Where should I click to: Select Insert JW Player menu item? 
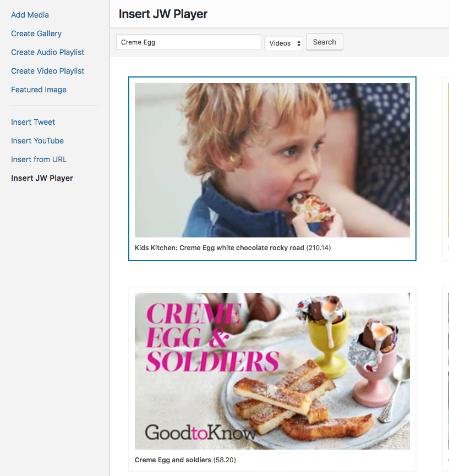click(x=42, y=178)
